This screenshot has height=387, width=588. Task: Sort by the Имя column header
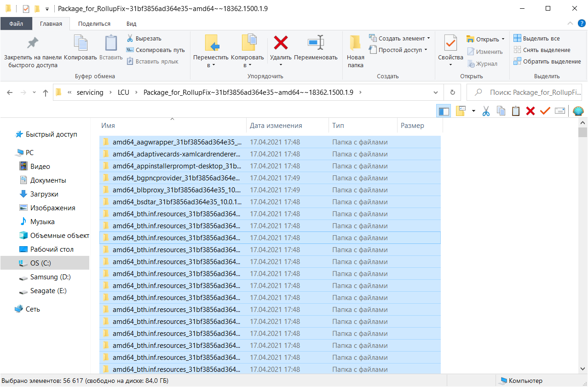[x=173, y=126]
